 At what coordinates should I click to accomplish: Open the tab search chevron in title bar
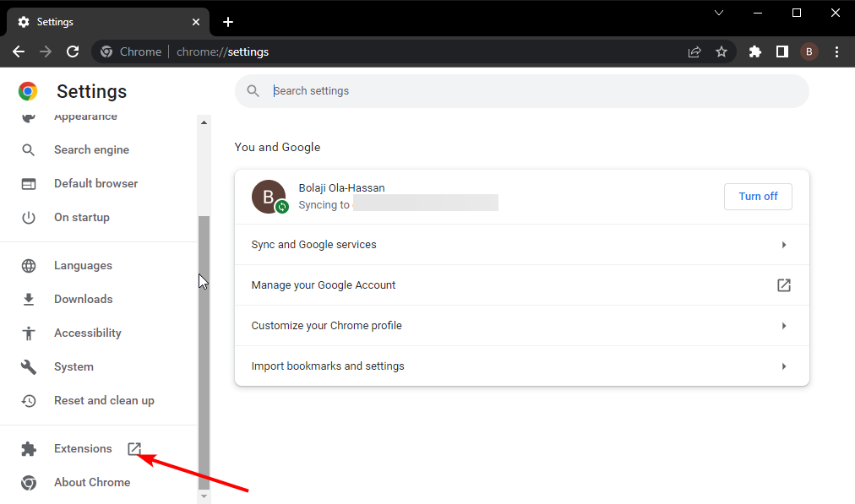719,13
